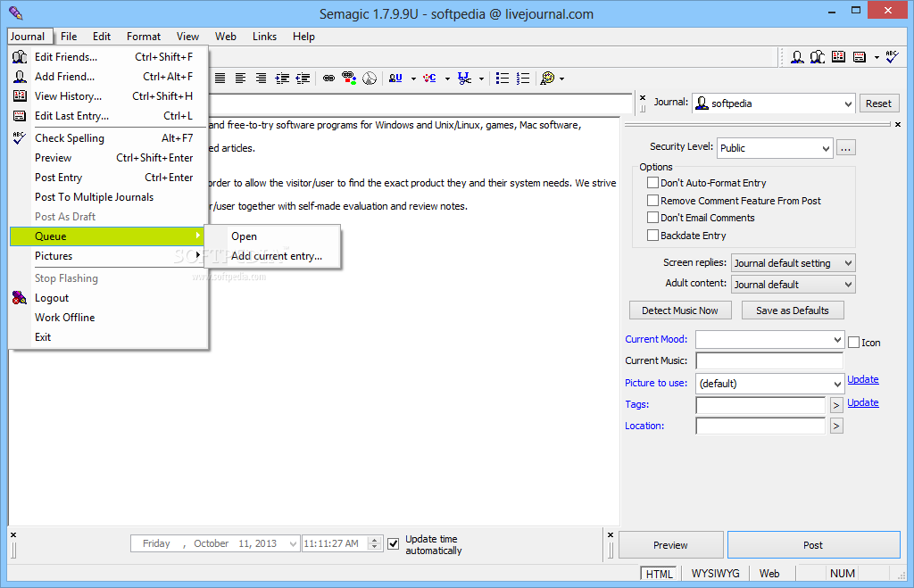Image resolution: width=914 pixels, height=588 pixels.
Task: Click the insert hyperlink chain icon
Action: (x=328, y=79)
